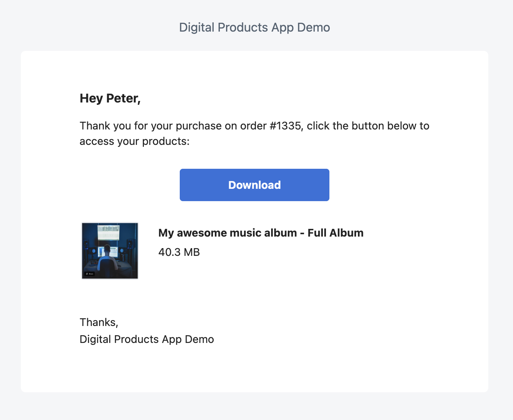Click the 40.3 MB file size text
The image size is (513, 420).
[179, 252]
